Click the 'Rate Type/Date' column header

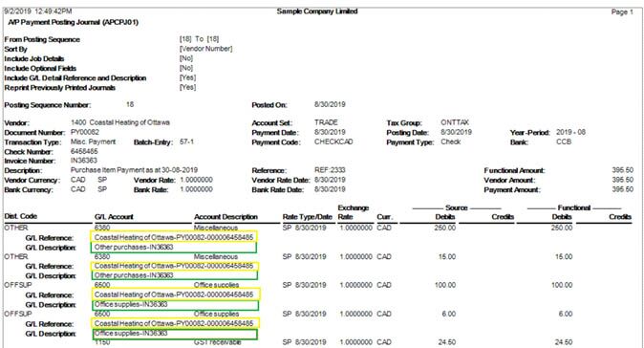pyautogui.click(x=308, y=217)
